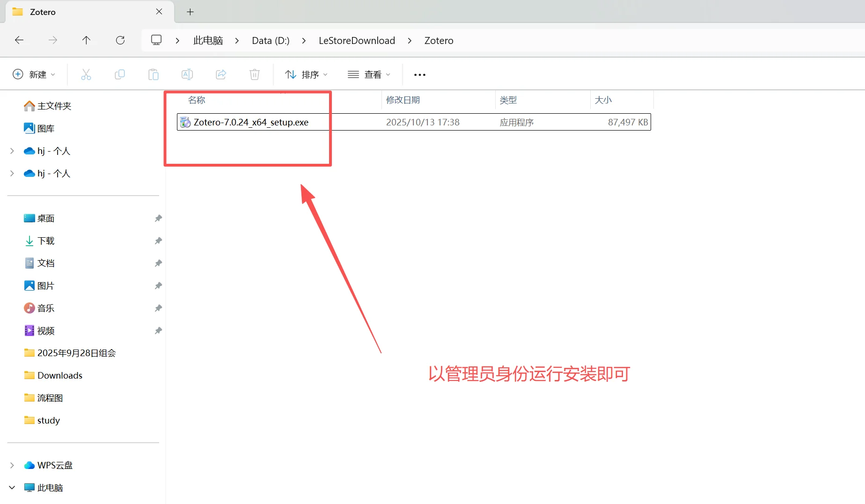Click the PC monitor icon in address bar
Image resolution: width=865 pixels, height=504 pixels.
pyautogui.click(x=156, y=40)
